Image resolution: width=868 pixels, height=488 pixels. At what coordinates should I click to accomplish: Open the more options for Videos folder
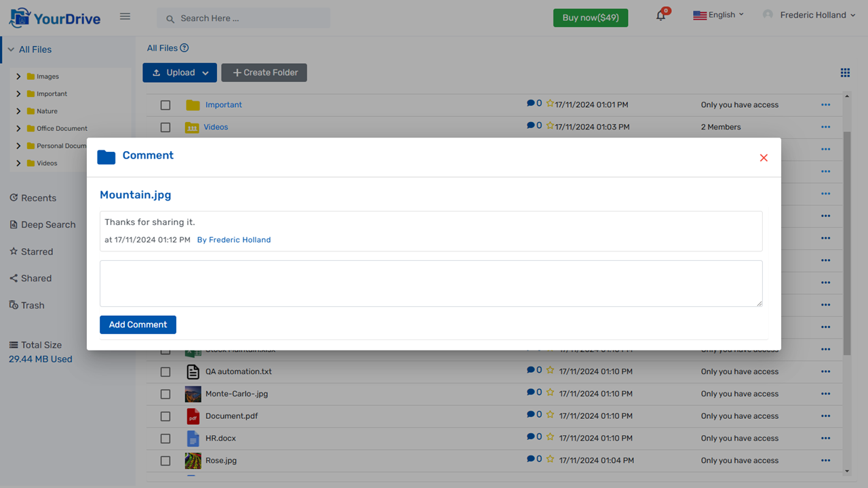click(825, 127)
